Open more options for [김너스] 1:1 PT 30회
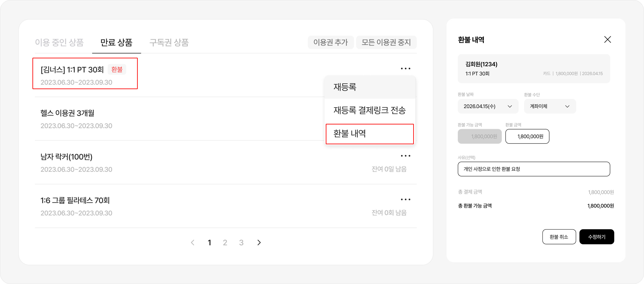The width and height of the screenshot is (644, 284). pyautogui.click(x=405, y=69)
